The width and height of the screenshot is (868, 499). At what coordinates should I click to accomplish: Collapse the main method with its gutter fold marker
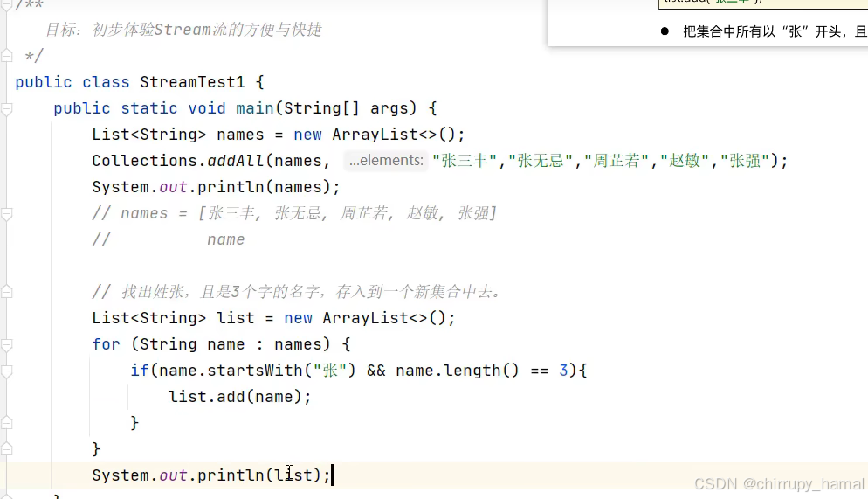coord(7,109)
